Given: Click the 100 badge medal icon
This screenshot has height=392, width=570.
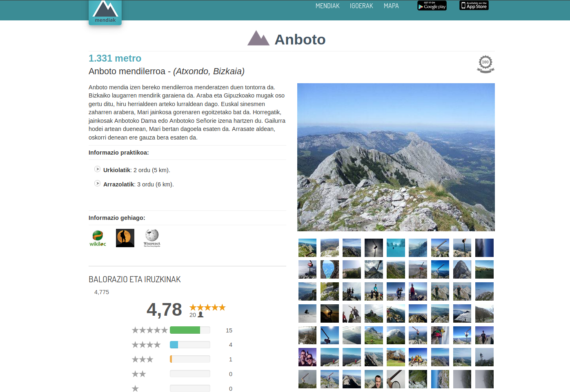Looking at the screenshot, I should click(485, 64).
